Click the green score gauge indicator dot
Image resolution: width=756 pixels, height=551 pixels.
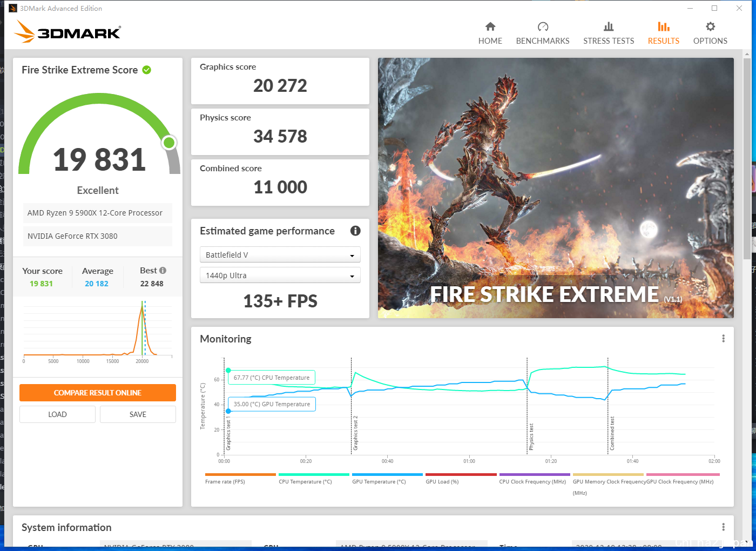tap(169, 143)
